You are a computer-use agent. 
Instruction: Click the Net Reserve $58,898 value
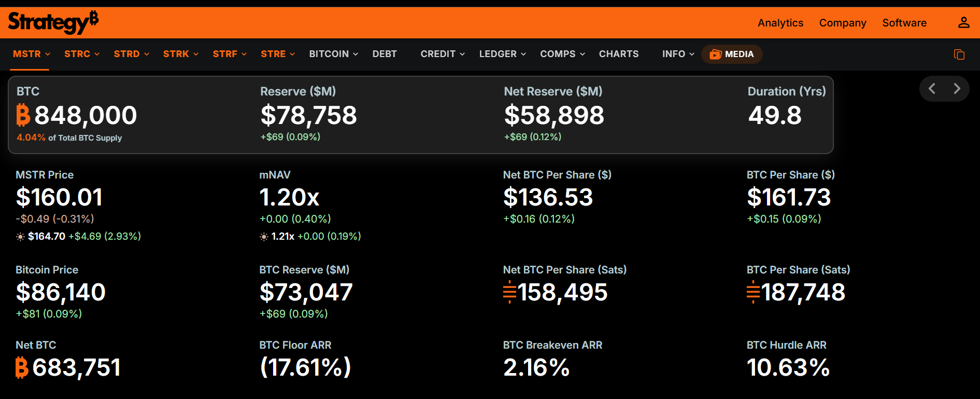(x=554, y=115)
